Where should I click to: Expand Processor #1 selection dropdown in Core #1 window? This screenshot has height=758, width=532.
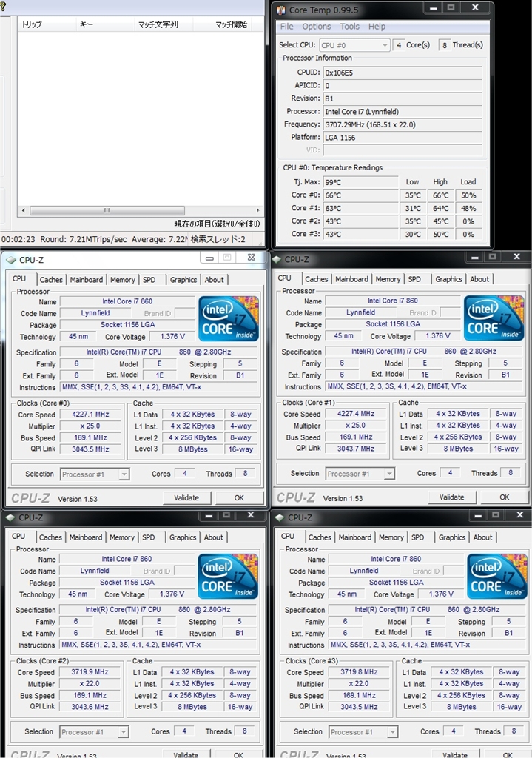[360, 474]
